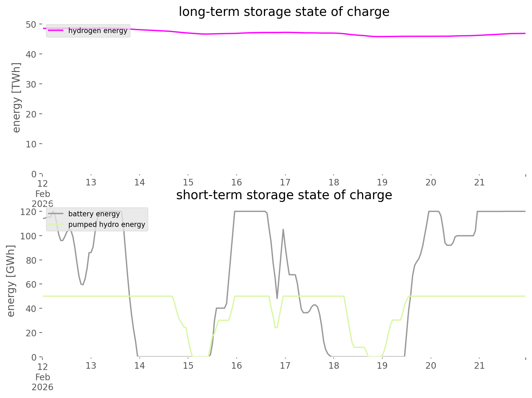Screen dimensions: 532x398
Task: Select the 120 tick on the GWh axis
Action: [28, 212]
